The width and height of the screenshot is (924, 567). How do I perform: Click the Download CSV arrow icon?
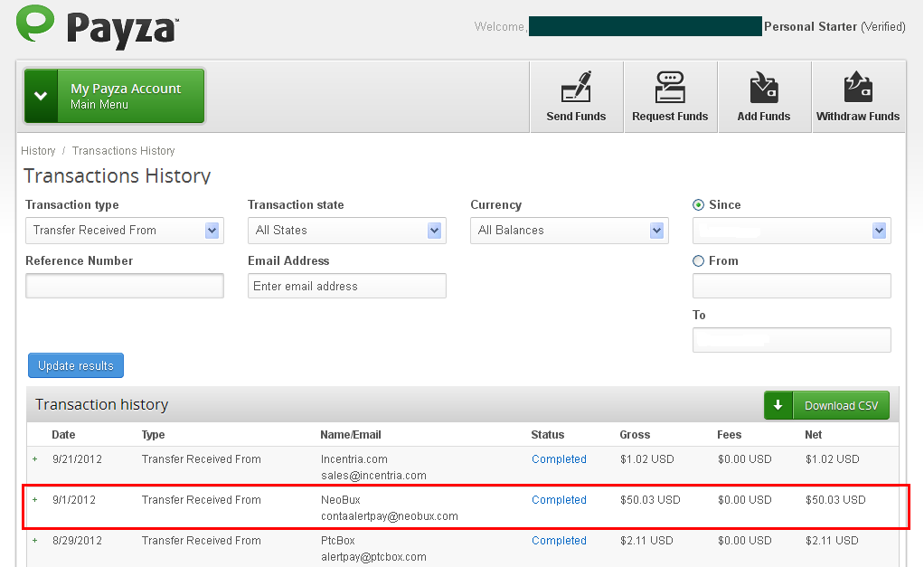pos(778,405)
